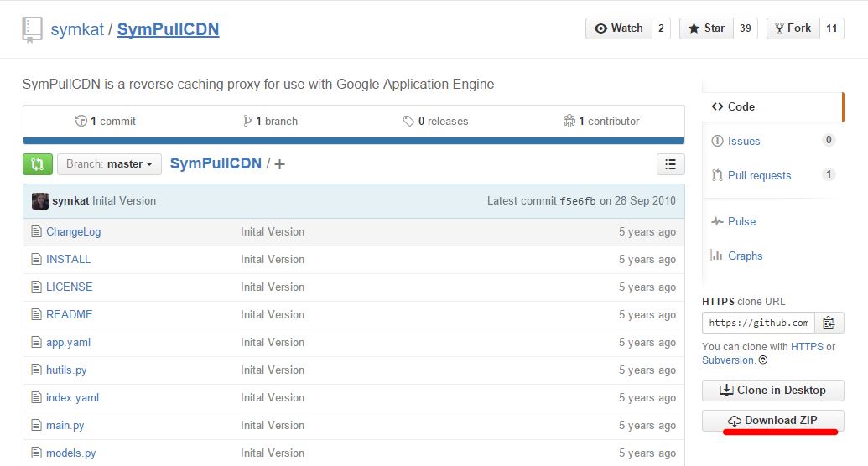Click the Code brackets icon in the sidebar
Image resolution: width=868 pixels, height=466 pixels.
(x=717, y=106)
